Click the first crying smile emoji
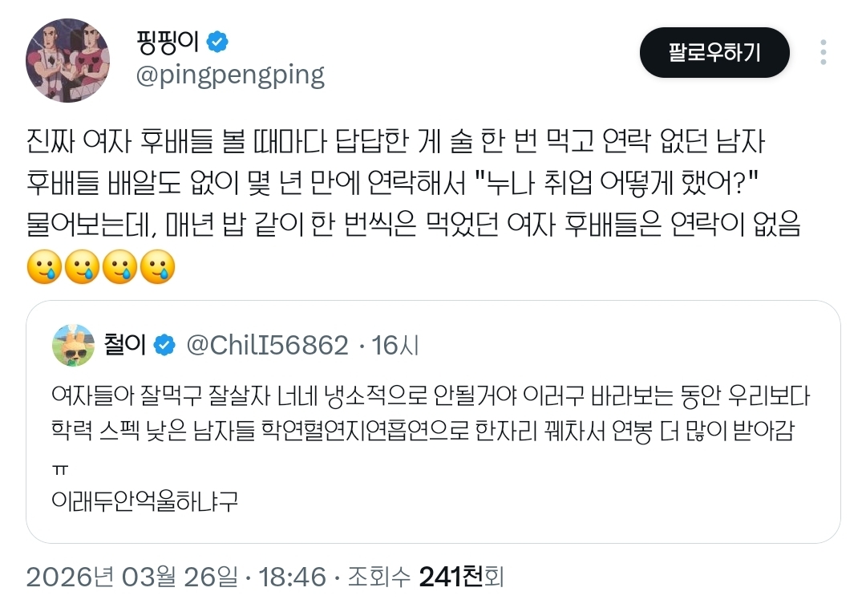866x616 pixels. coord(44,267)
